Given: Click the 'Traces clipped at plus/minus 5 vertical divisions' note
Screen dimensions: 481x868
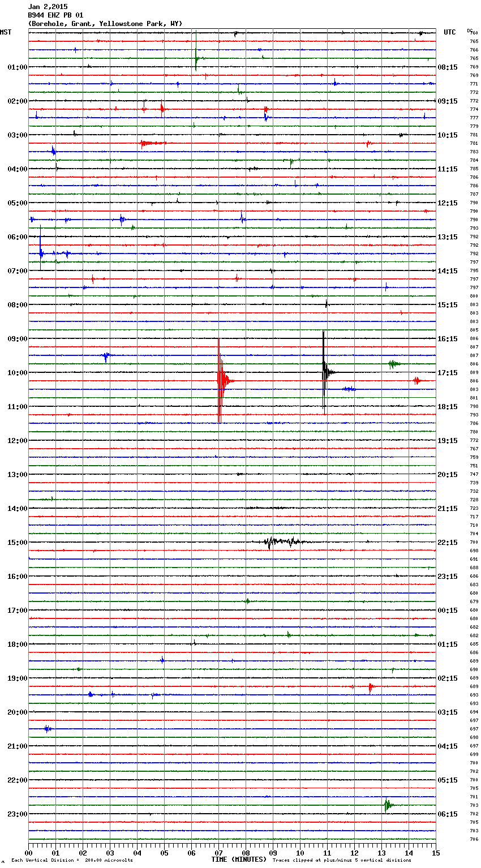Looking at the screenshot, I should [342, 860].
